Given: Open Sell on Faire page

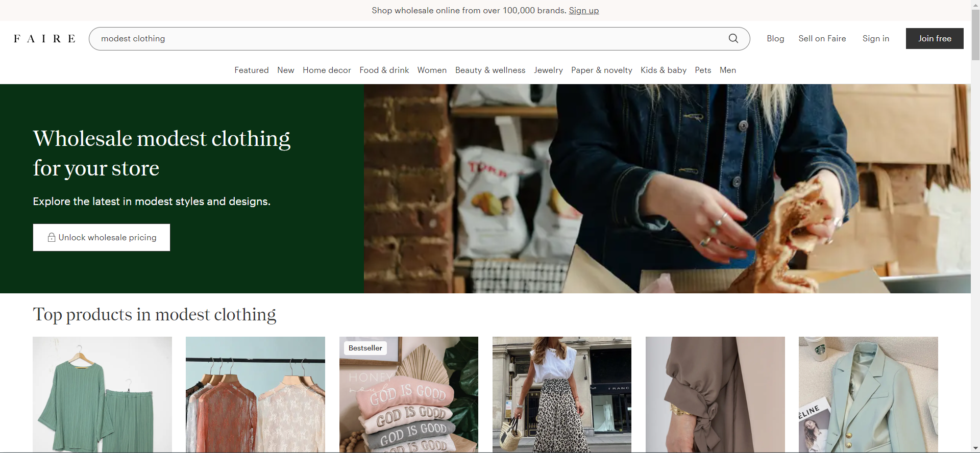Looking at the screenshot, I should tap(822, 39).
